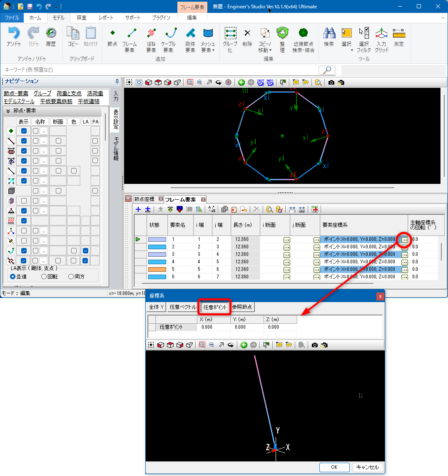Screen dimensions: 448x476
Task: Collapse the 節点・要素 section
Action: 8,111
